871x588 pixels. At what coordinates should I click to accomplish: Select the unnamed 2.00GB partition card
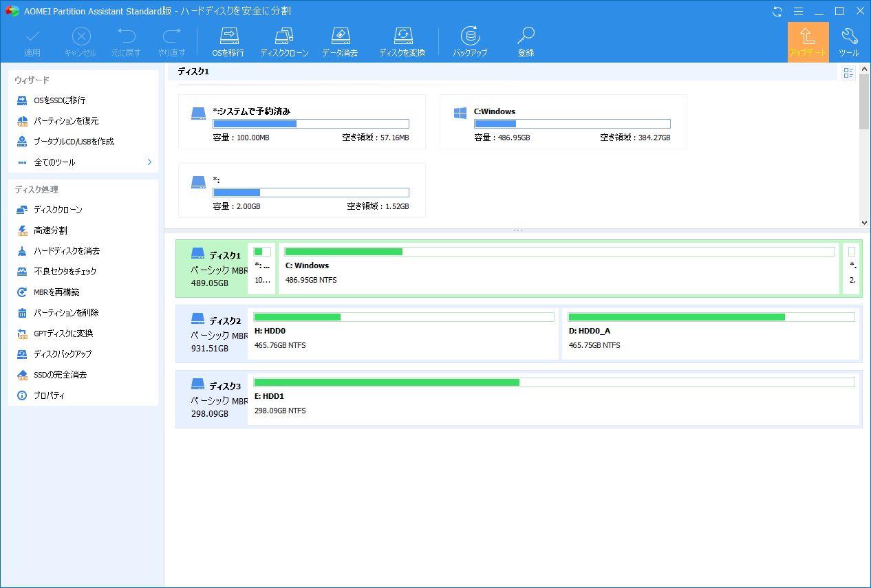click(x=302, y=190)
